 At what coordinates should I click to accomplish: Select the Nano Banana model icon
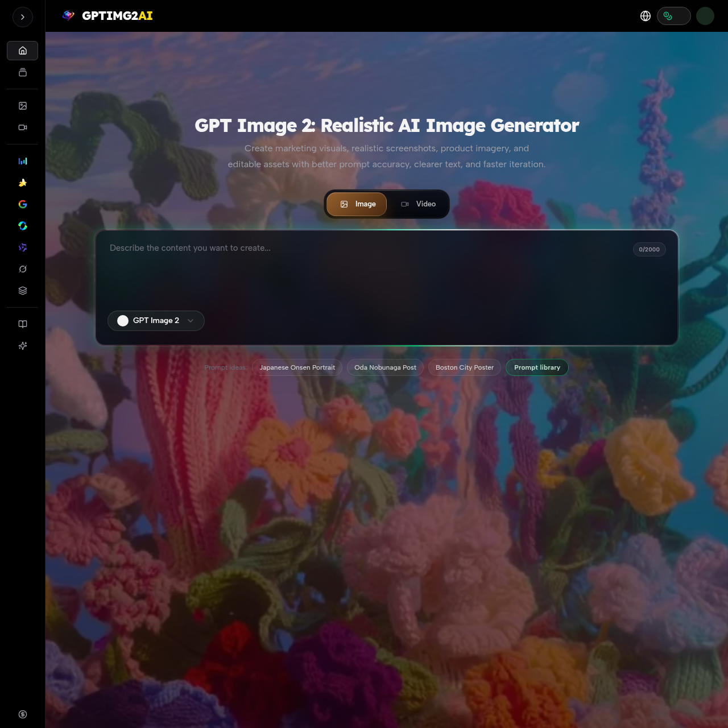coord(22,183)
